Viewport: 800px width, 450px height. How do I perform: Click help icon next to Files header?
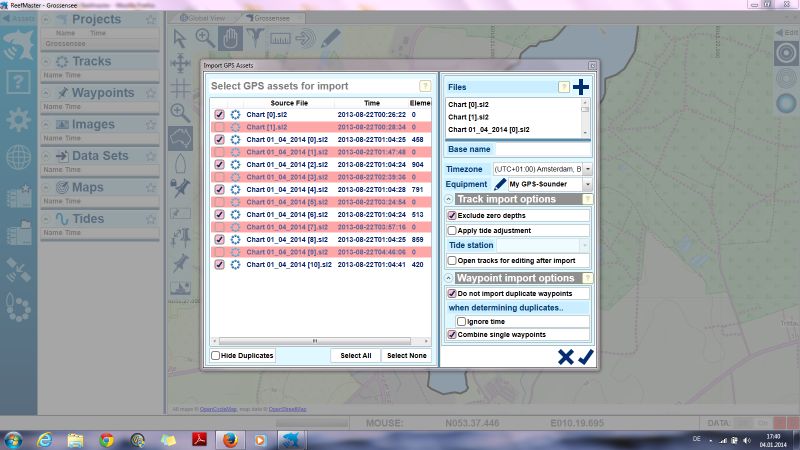pyautogui.click(x=564, y=88)
